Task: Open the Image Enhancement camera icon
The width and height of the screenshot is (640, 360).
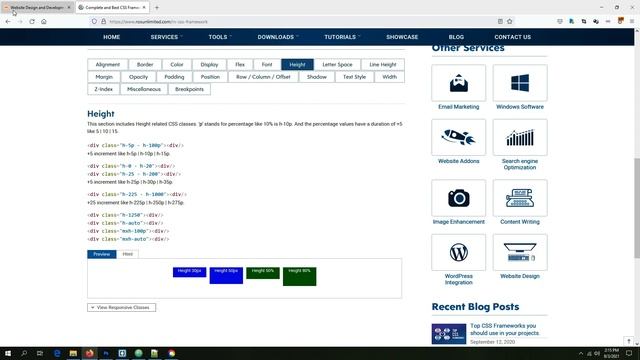Action: 458,198
